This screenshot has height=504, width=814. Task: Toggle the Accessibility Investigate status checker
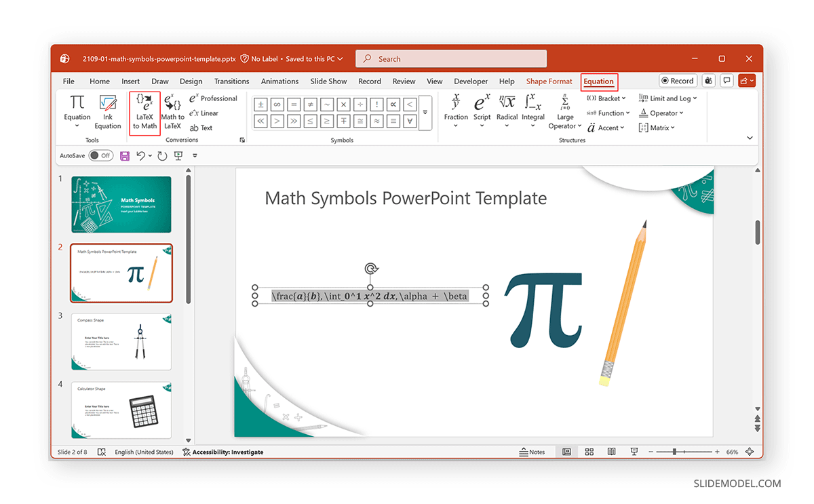click(x=224, y=452)
